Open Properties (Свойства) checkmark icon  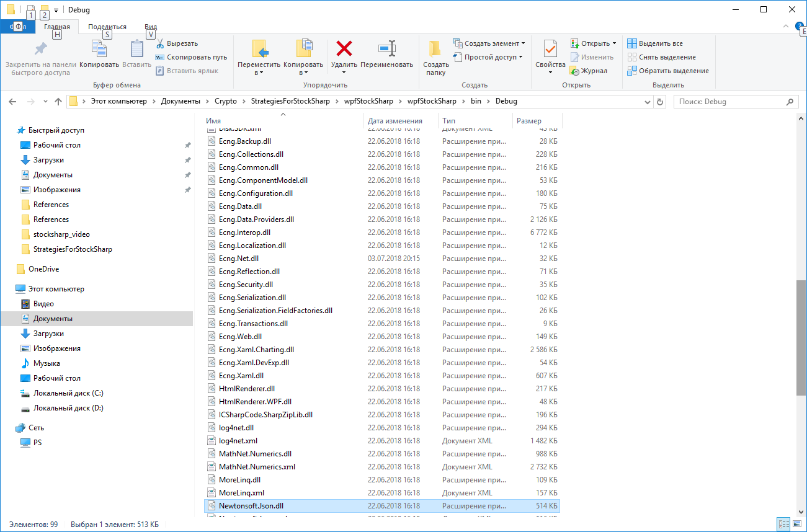click(550, 50)
